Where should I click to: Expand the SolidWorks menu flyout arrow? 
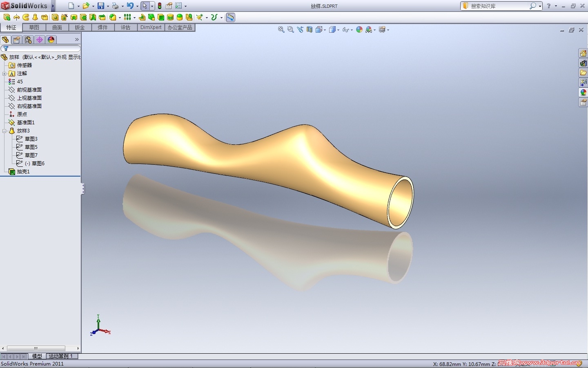point(53,6)
